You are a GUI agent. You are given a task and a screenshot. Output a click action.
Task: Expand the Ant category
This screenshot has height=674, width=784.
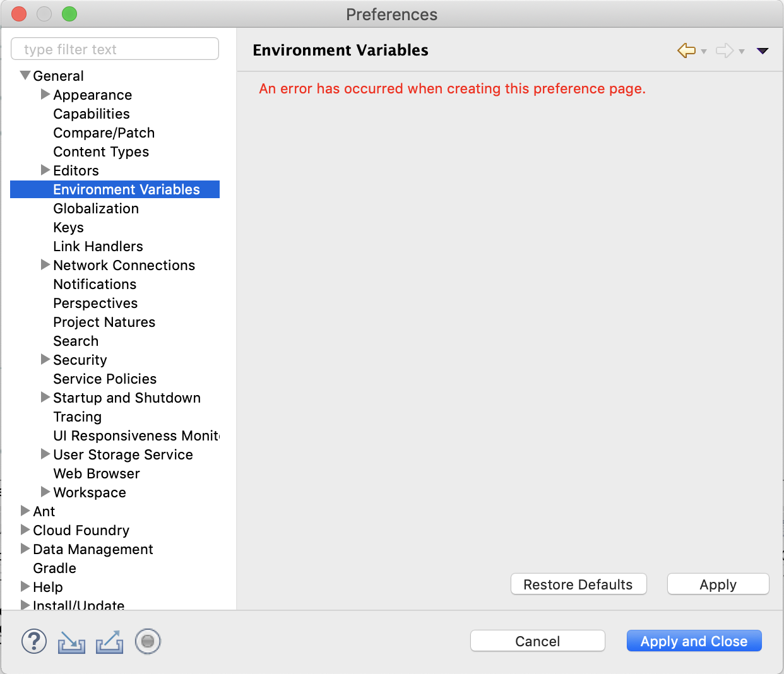tap(25, 511)
